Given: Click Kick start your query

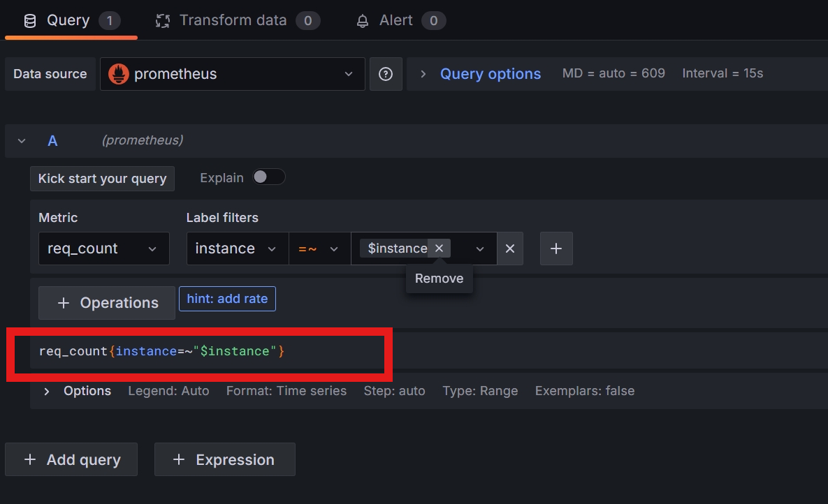Looking at the screenshot, I should click(102, 179).
